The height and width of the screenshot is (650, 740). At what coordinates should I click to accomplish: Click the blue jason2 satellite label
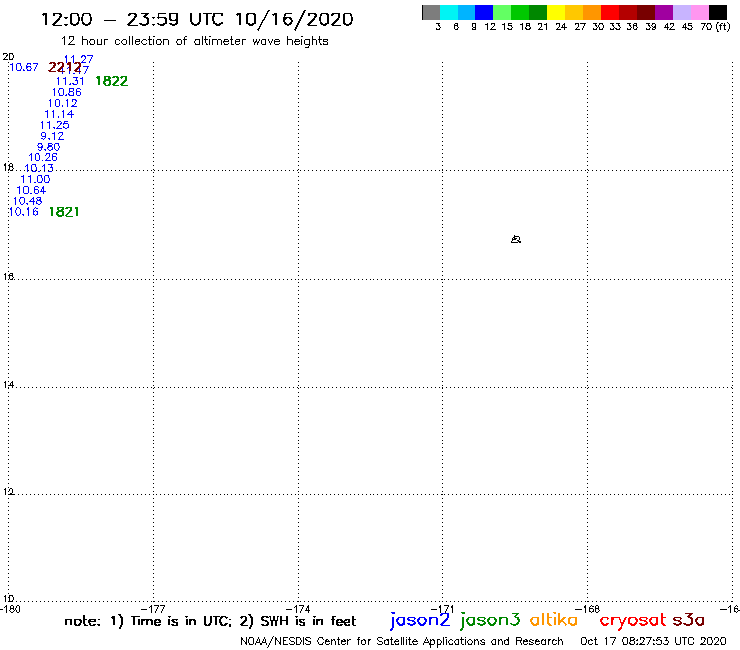(x=420, y=620)
